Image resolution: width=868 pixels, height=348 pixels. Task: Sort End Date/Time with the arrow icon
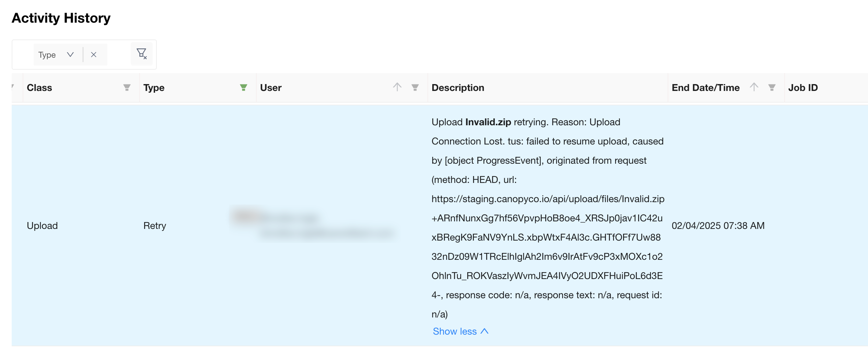tap(754, 87)
